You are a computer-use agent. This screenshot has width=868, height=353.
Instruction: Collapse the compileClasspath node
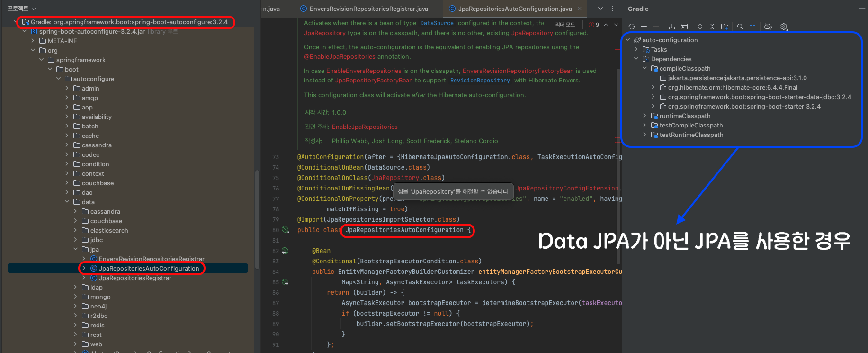click(x=644, y=68)
